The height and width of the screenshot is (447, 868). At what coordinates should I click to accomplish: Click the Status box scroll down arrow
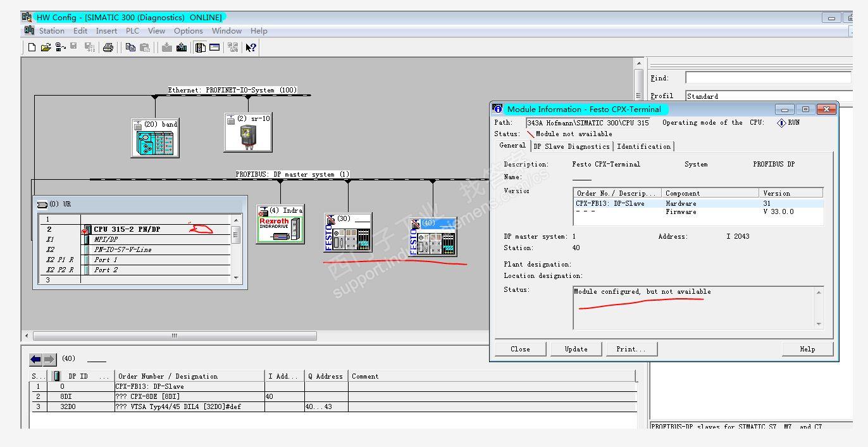[819, 324]
